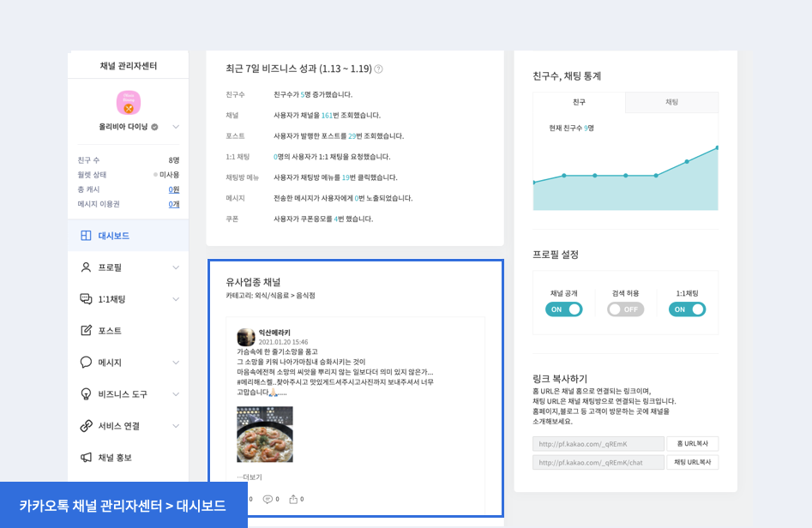
Task: Click the 월렛 상태 미사용 status
Action: pyautogui.click(x=166, y=175)
